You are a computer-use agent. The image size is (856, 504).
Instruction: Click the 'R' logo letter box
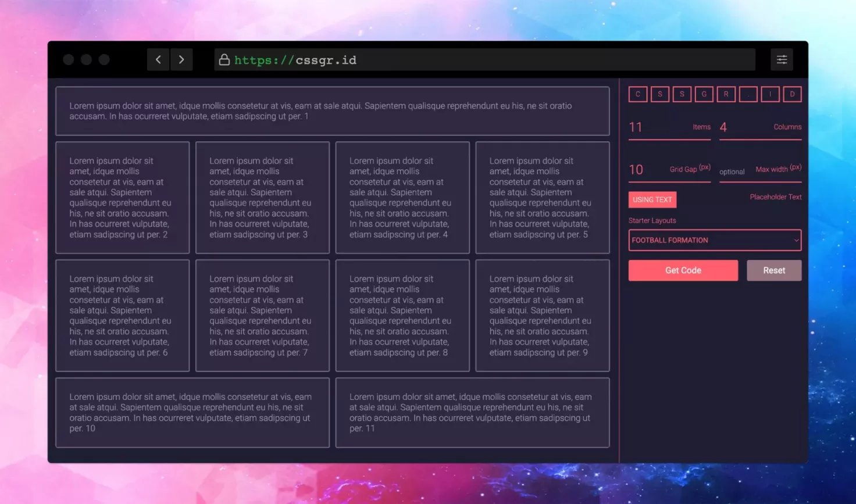point(726,94)
